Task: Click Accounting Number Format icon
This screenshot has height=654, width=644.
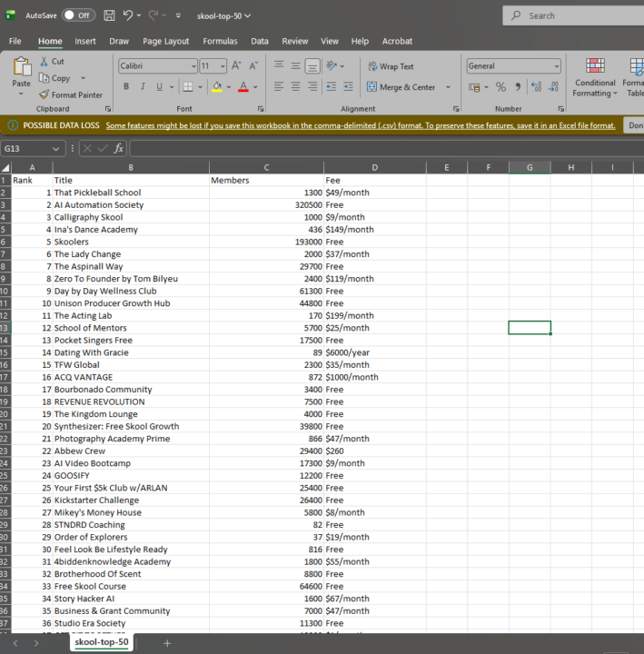Action: (474, 87)
